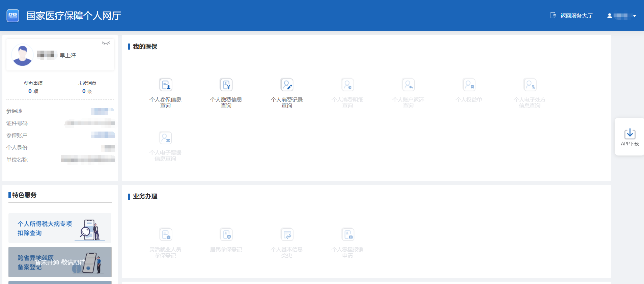Click the 个人电子票据信息查询 icon

point(165,138)
